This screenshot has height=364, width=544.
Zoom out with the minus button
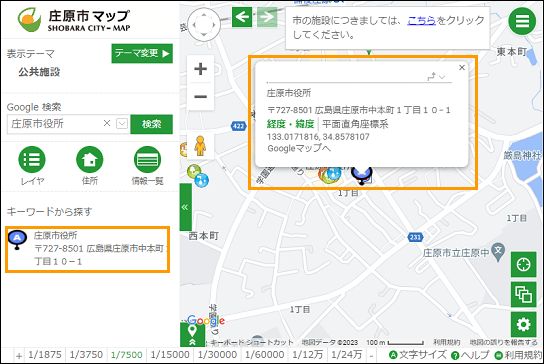(x=201, y=96)
